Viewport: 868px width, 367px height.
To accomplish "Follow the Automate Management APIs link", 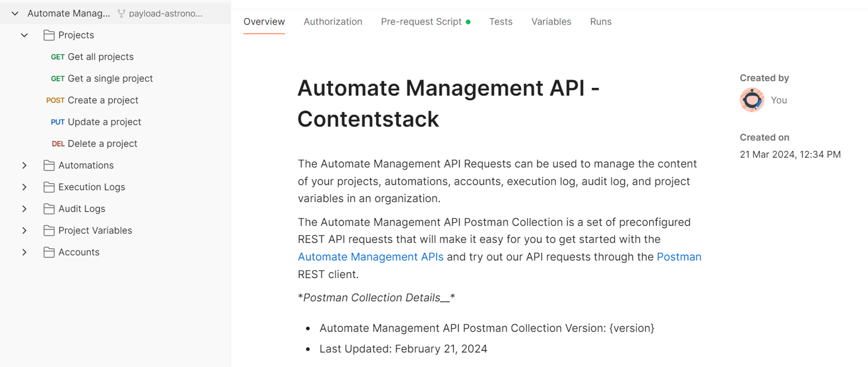I will coord(370,257).
